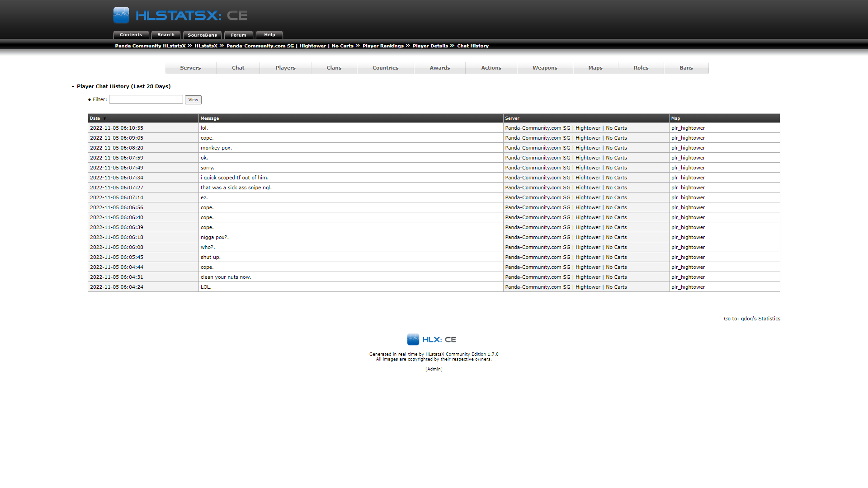Open the Servers section

[x=190, y=68]
